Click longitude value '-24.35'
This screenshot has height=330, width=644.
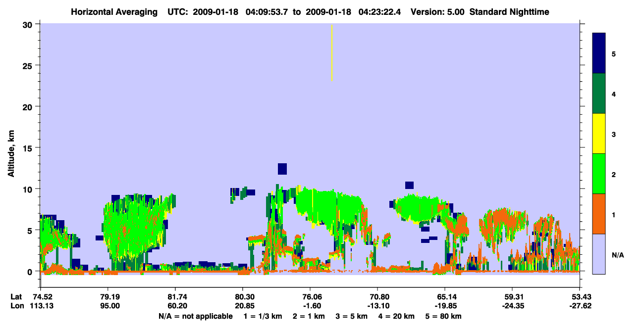[512, 306]
